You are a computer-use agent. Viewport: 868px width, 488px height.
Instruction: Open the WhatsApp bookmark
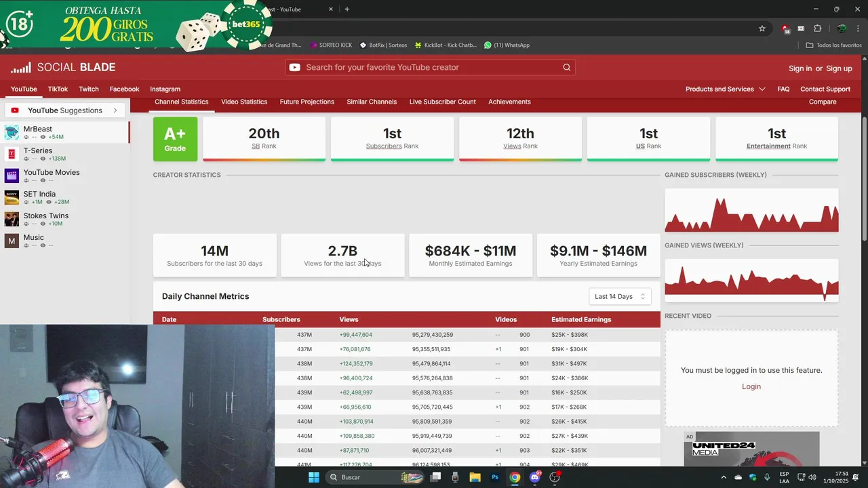tap(507, 45)
